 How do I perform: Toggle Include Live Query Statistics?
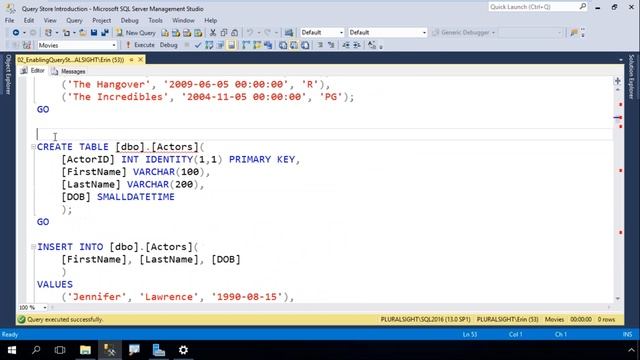(x=257, y=45)
